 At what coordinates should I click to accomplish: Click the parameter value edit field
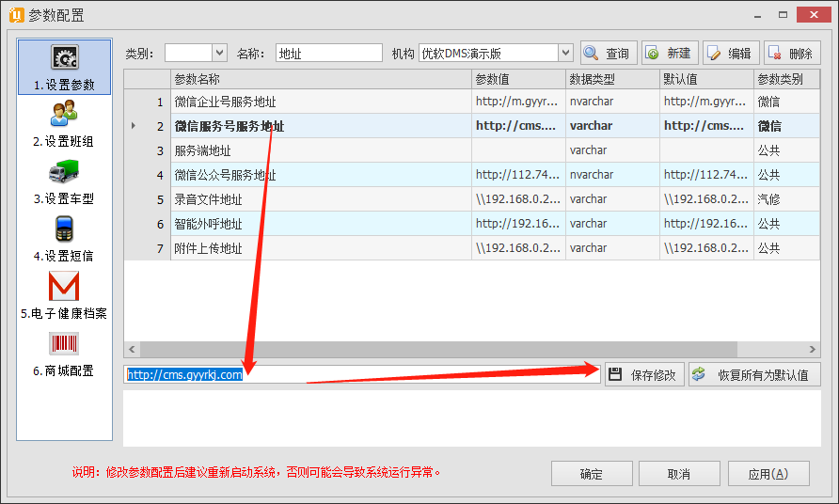click(362, 374)
